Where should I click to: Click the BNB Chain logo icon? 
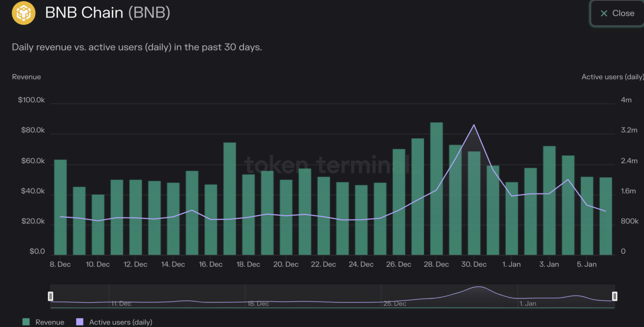(23, 13)
